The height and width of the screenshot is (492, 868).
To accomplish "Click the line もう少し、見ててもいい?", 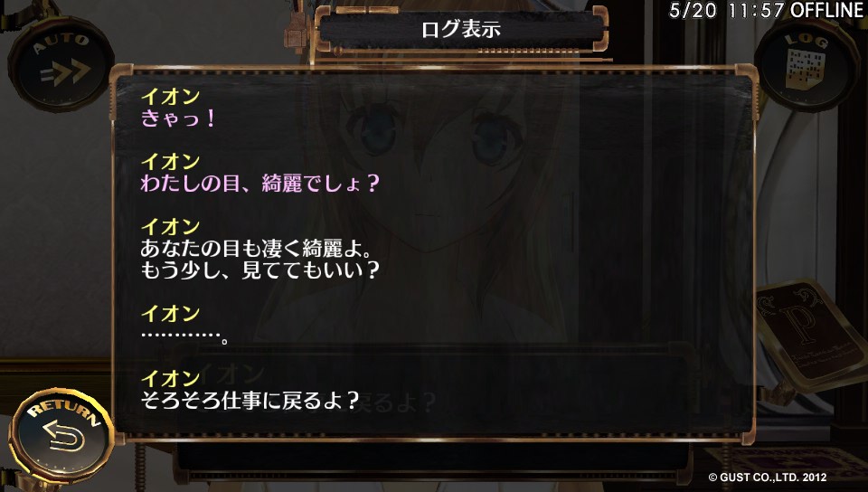I will [260, 270].
